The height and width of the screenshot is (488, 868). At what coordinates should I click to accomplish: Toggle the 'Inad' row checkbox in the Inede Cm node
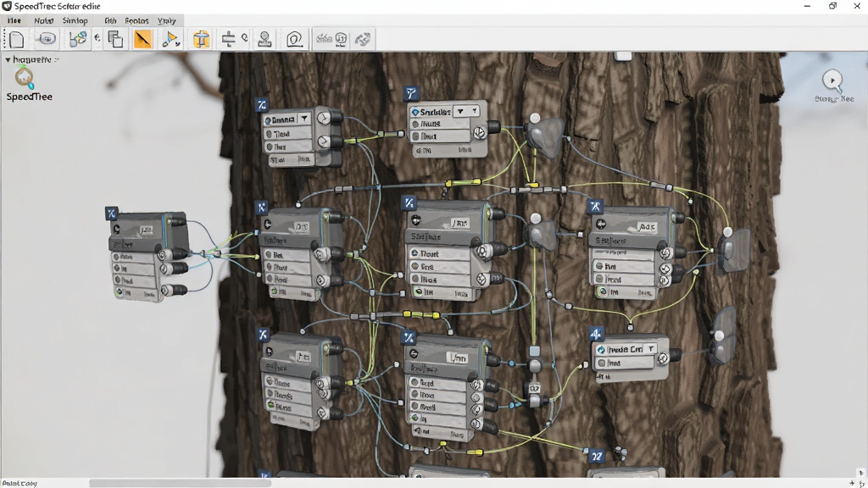tap(601, 363)
